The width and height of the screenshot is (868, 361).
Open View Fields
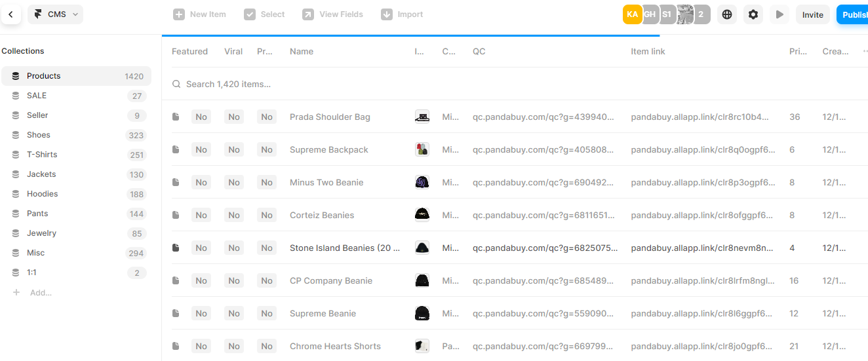click(x=333, y=14)
